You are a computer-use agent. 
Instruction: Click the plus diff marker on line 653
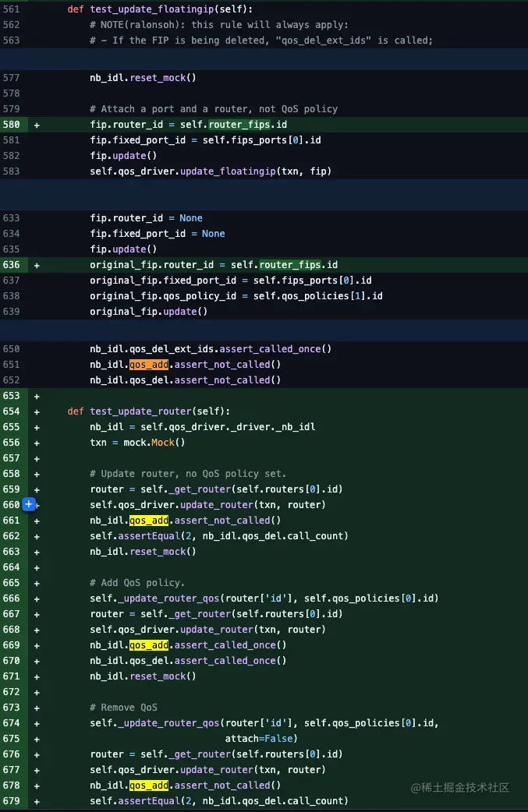coord(37,396)
